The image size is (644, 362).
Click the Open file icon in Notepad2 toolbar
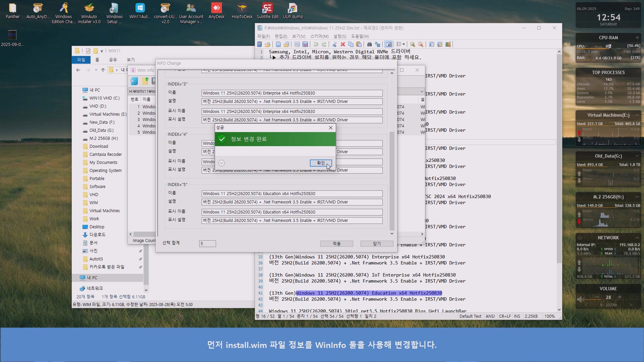[x=286, y=44]
